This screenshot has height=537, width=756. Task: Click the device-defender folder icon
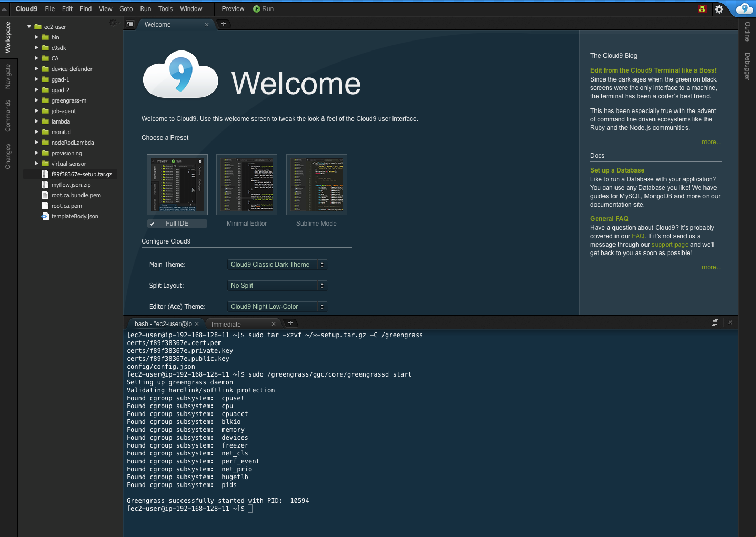pos(45,69)
